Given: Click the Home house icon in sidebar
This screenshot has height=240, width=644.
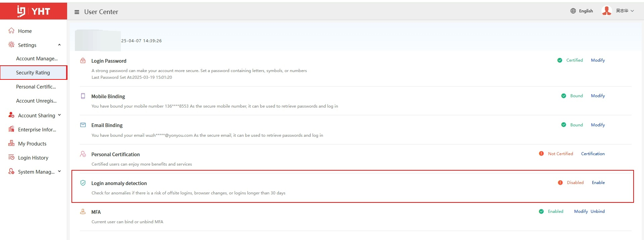Looking at the screenshot, I should pos(11,31).
